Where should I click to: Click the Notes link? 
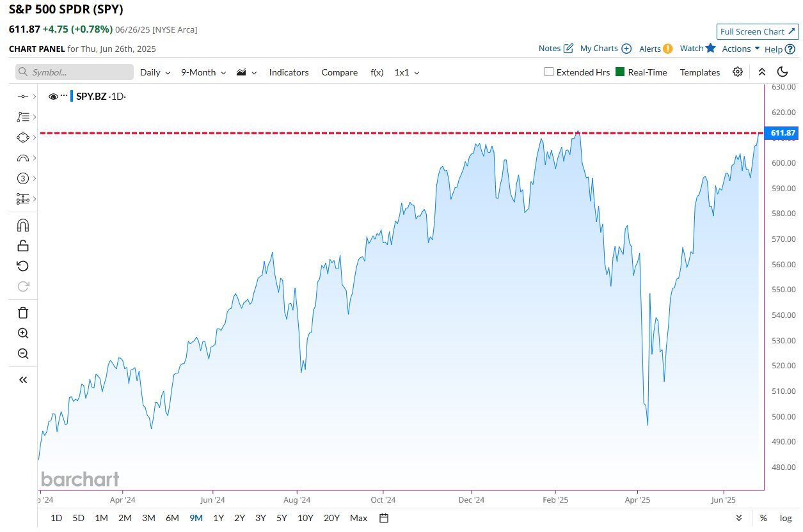click(x=550, y=49)
